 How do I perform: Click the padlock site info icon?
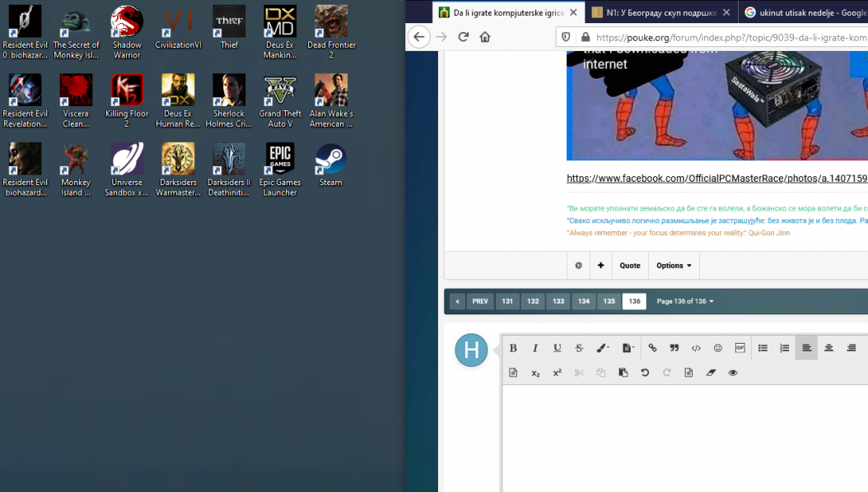coord(586,37)
